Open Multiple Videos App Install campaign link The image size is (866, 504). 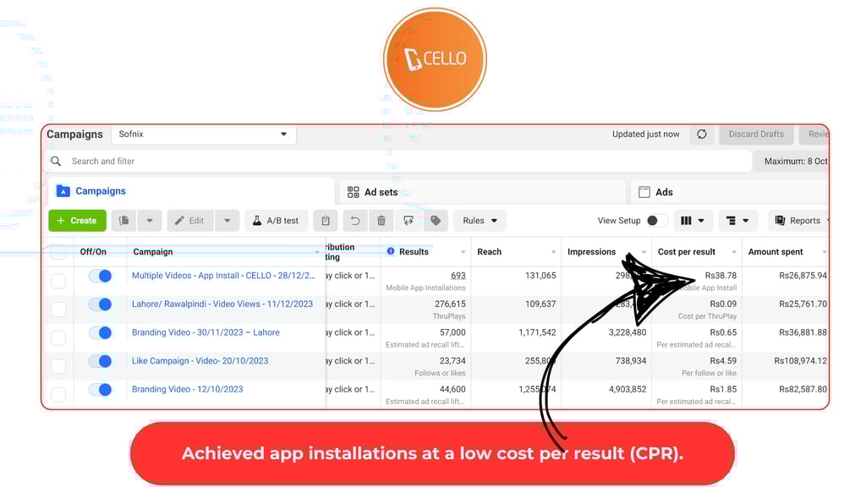(223, 276)
